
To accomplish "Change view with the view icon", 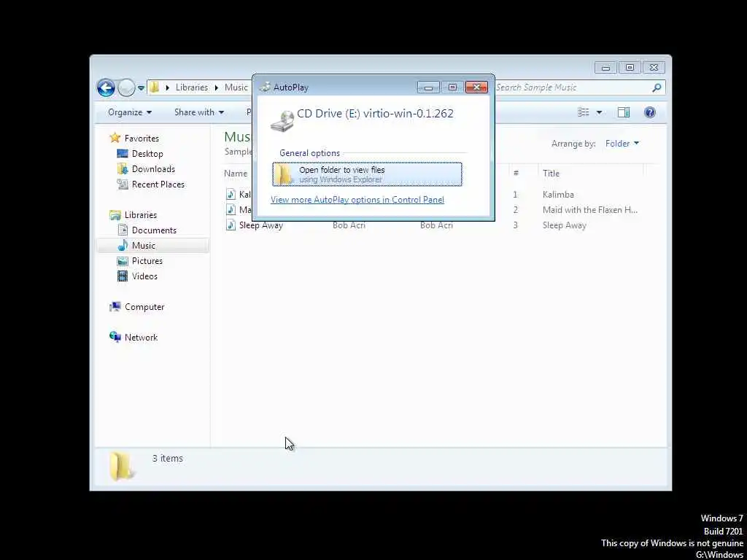I will (x=584, y=112).
